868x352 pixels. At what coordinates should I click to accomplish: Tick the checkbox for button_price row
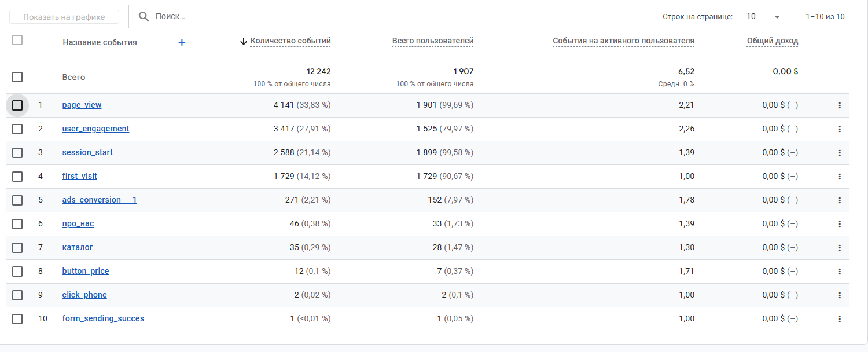click(17, 272)
